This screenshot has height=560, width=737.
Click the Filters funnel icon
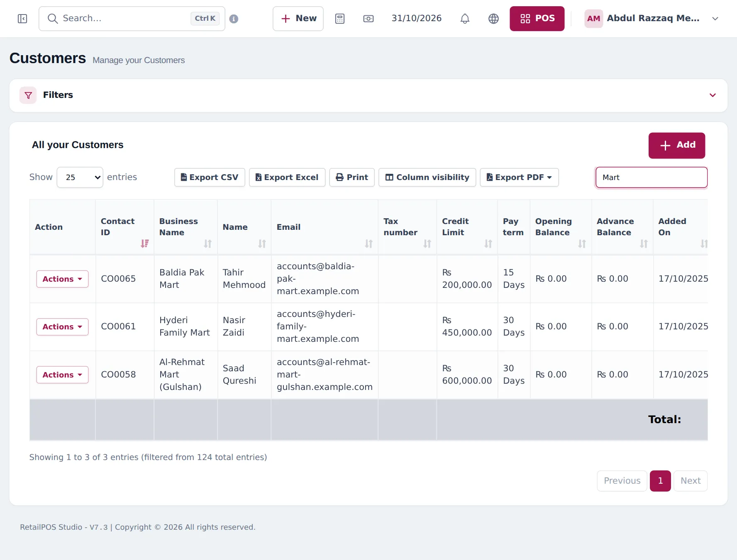click(28, 95)
